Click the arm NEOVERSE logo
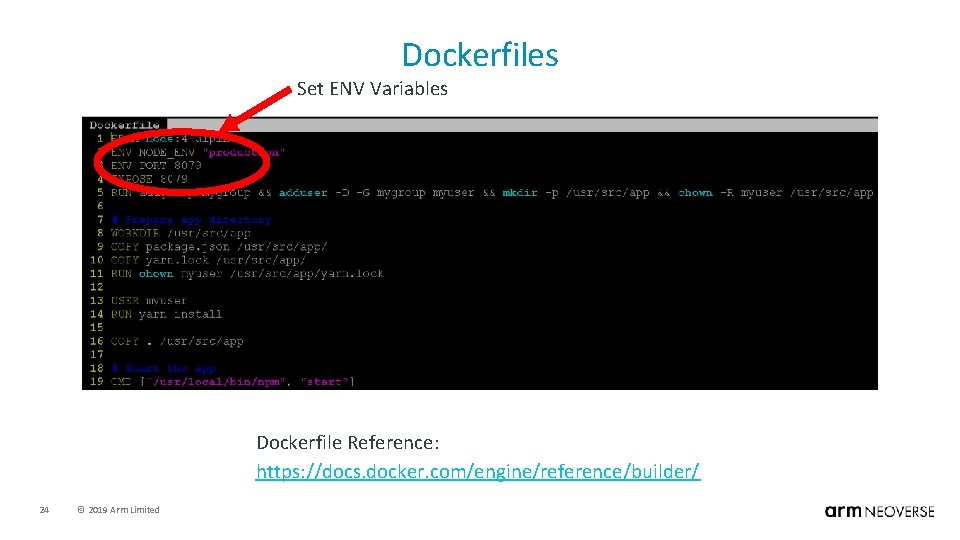The image size is (960, 540). [x=879, y=511]
